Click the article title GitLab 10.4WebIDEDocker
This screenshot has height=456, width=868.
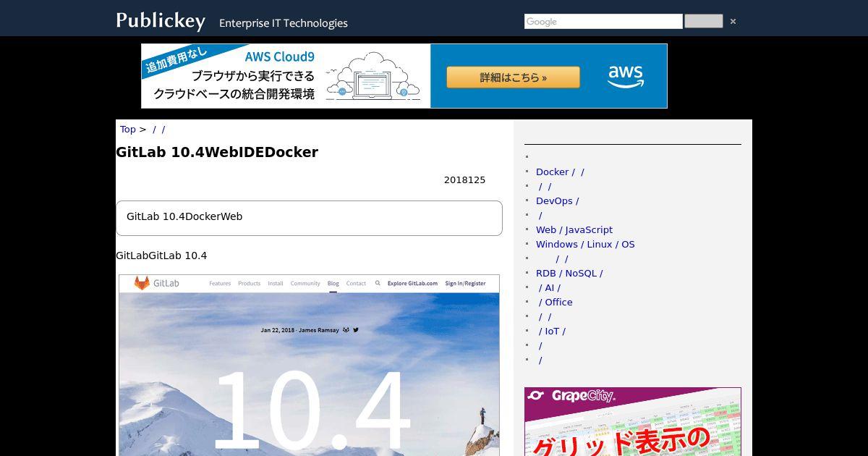coord(217,153)
